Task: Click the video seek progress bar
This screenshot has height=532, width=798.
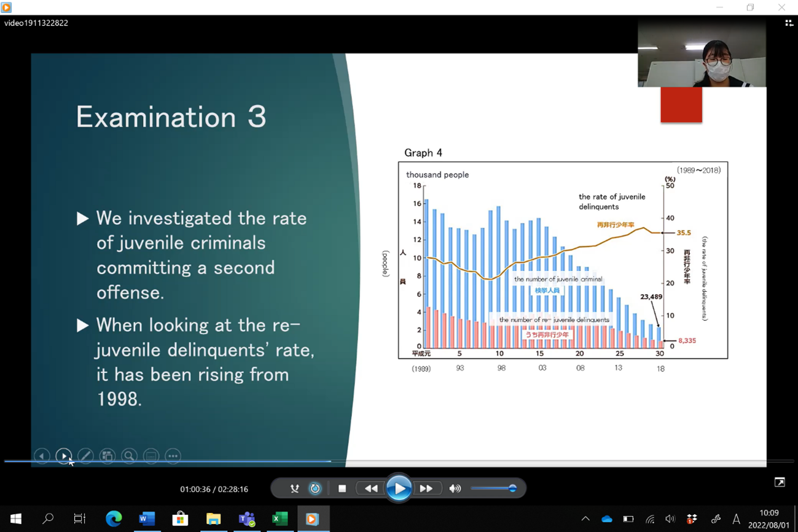Action: tap(399, 461)
